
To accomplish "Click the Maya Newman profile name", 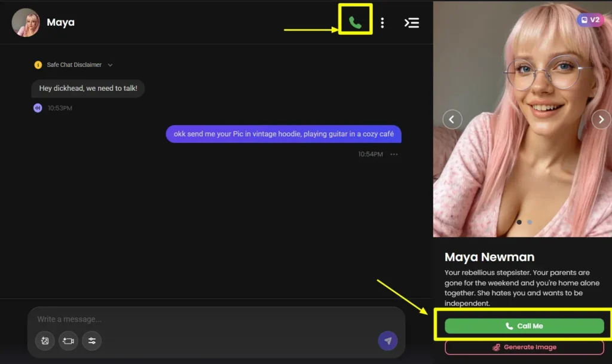I will (x=489, y=257).
